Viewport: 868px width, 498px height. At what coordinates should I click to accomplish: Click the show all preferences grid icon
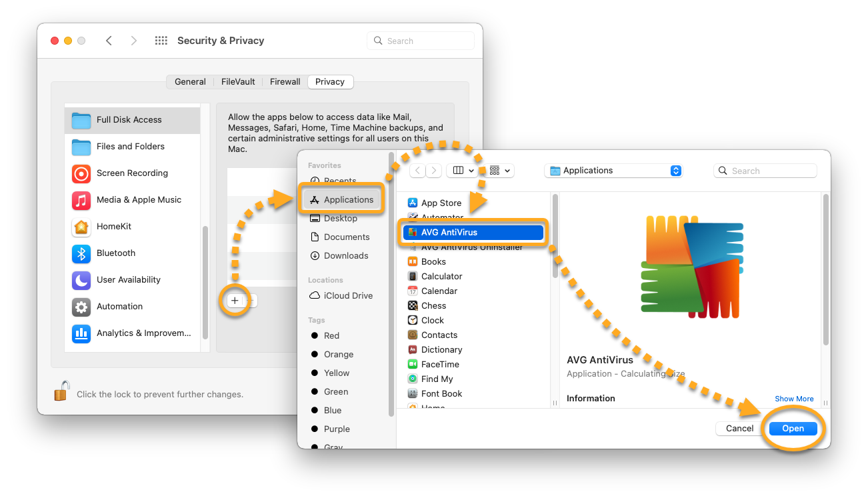click(x=161, y=41)
